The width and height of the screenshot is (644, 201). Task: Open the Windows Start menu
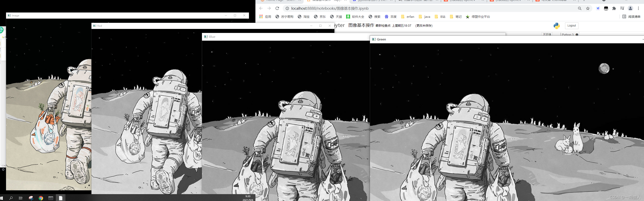1,198
